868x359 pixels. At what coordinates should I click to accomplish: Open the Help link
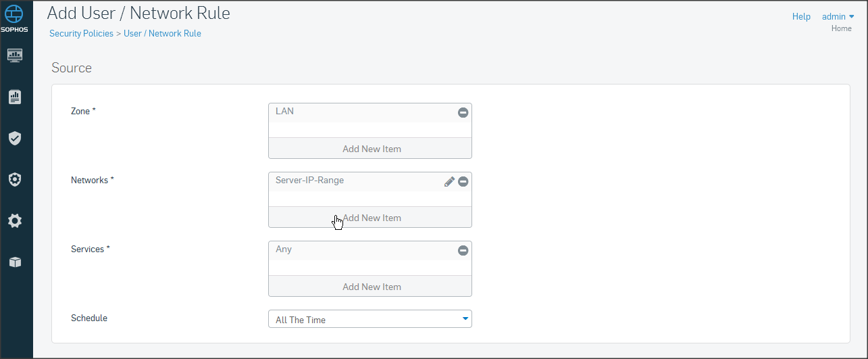click(x=801, y=16)
